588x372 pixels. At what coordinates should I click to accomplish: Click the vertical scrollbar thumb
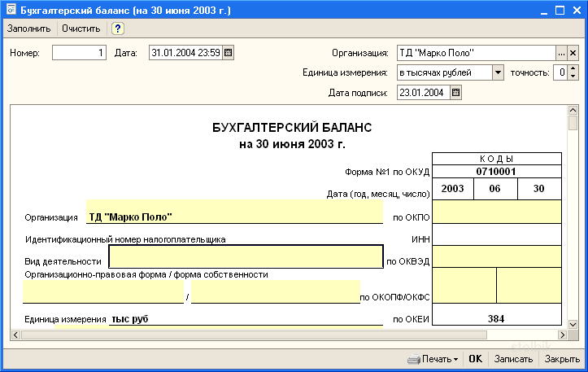point(573,123)
